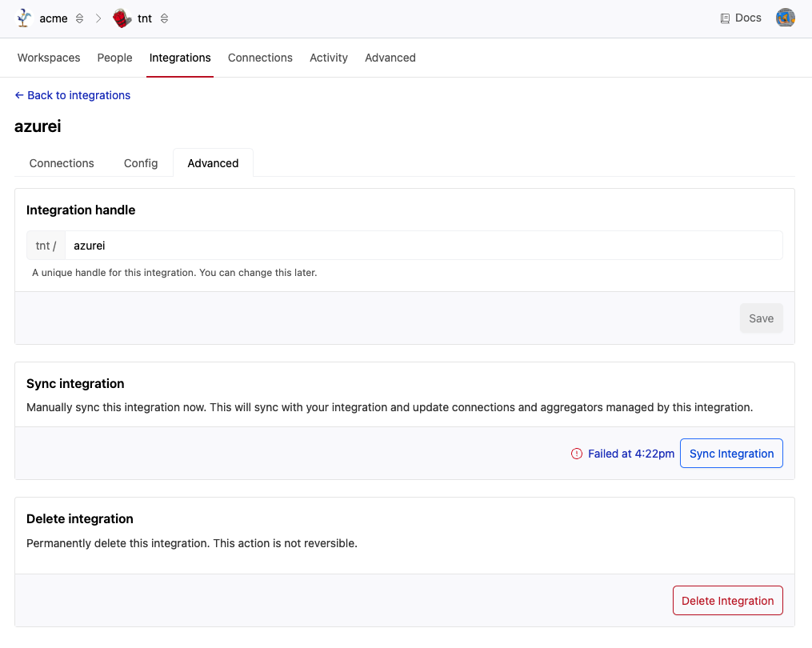The height and width of the screenshot is (648, 812).
Task: Click the integration handle input field
Action: coord(423,246)
